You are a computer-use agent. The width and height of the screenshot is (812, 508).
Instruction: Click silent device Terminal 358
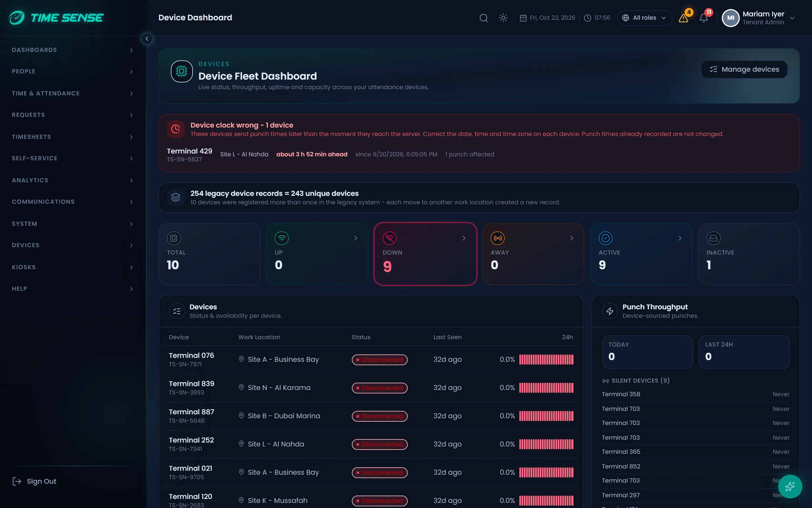click(621, 394)
